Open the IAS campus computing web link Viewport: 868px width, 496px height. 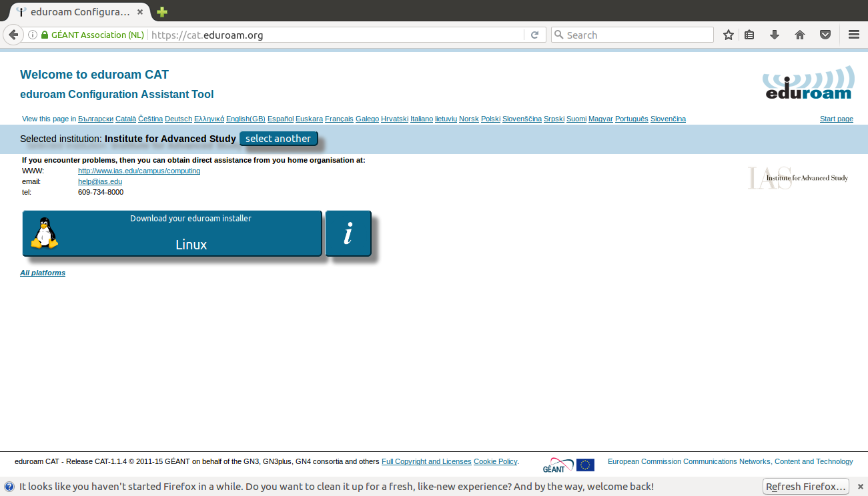coord(139,171)
